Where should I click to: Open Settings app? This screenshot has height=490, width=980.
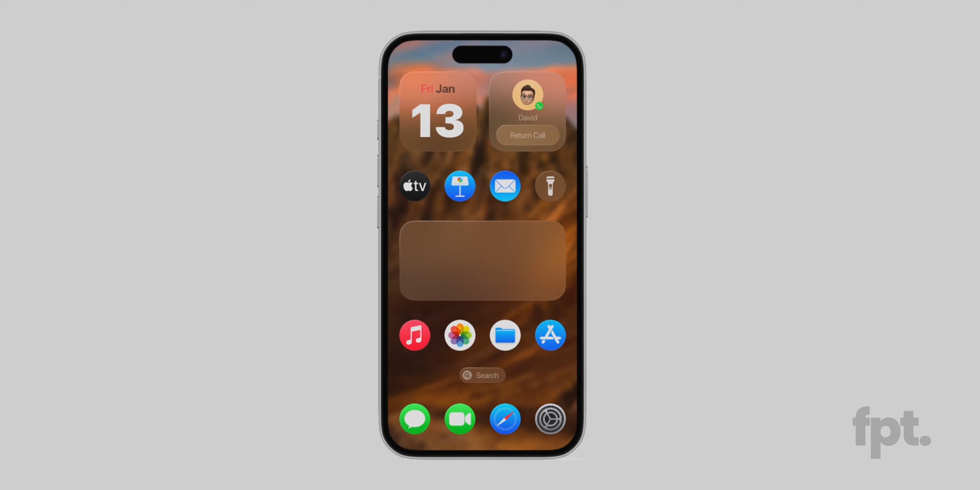click(x=549, y=420)
